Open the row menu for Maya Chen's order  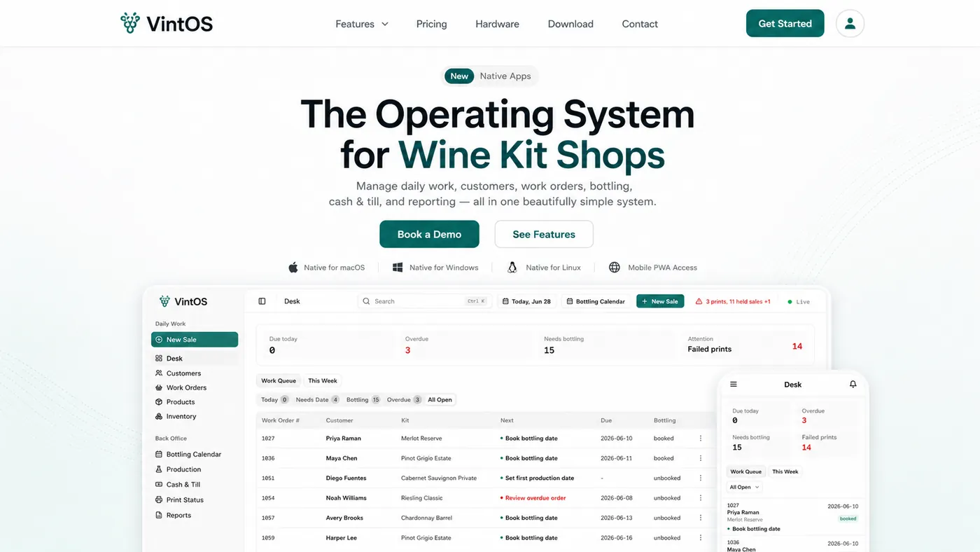click(700, 458)
